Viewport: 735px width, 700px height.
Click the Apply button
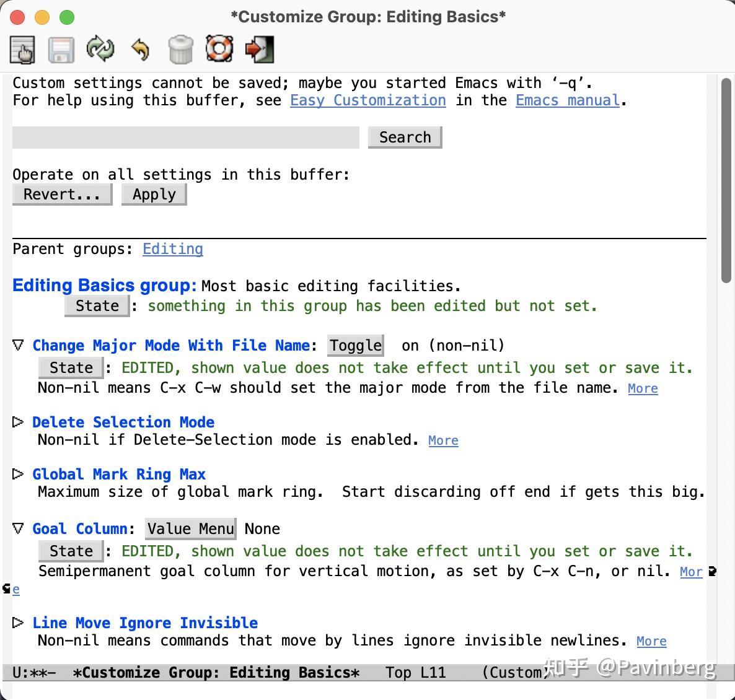pos(153,194)
